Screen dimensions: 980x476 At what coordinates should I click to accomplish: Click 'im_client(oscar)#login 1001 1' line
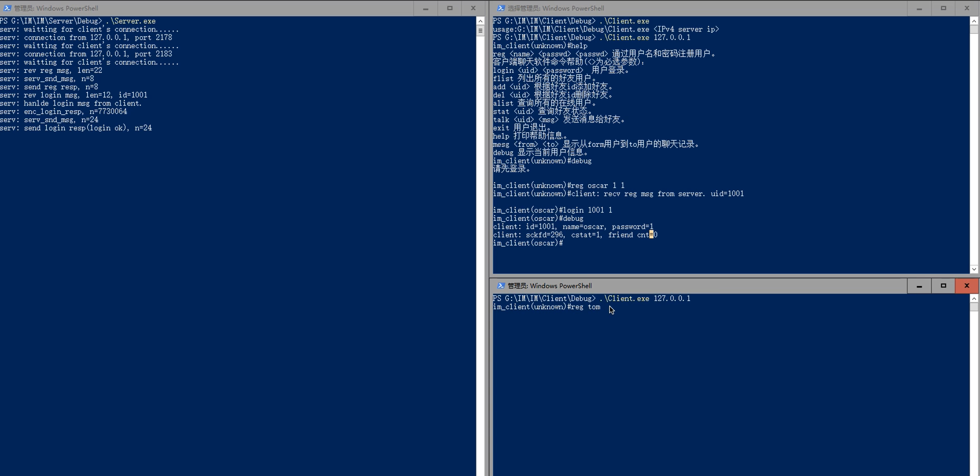553,210
